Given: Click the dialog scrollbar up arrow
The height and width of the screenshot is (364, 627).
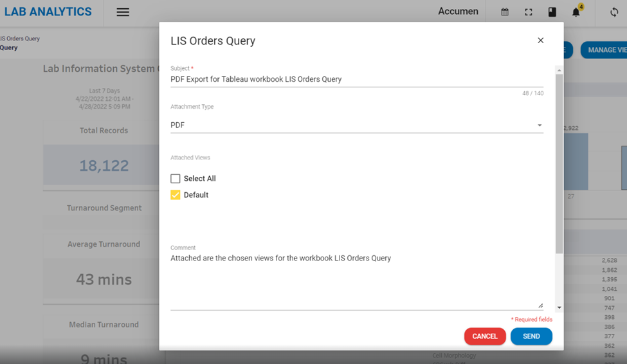Looking at the screenshot, I should (x=559, y=70).
